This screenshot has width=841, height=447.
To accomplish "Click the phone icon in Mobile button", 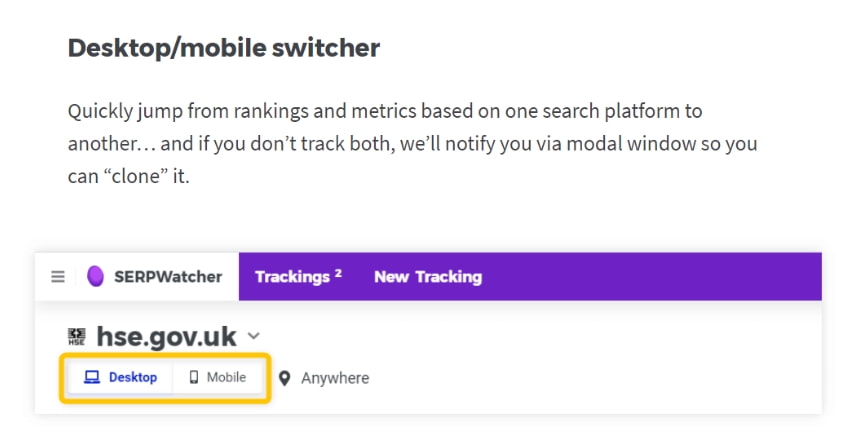I will coord(193,378).
